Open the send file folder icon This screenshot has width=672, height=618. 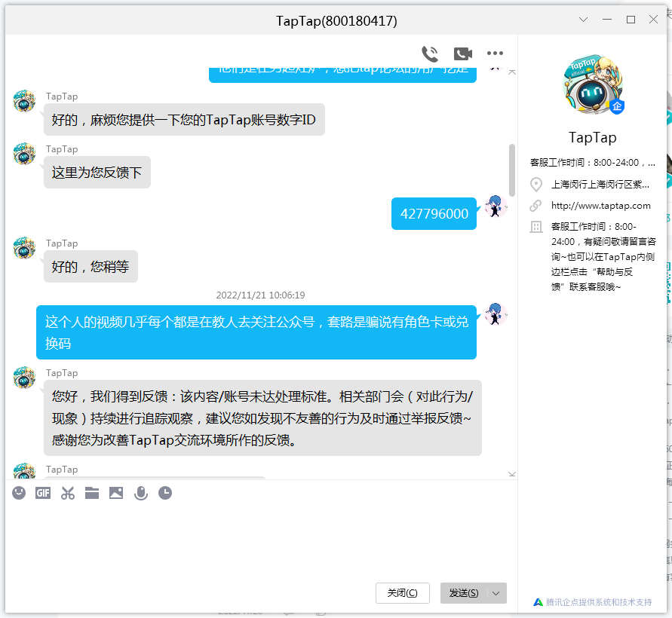tap(92, 493)
